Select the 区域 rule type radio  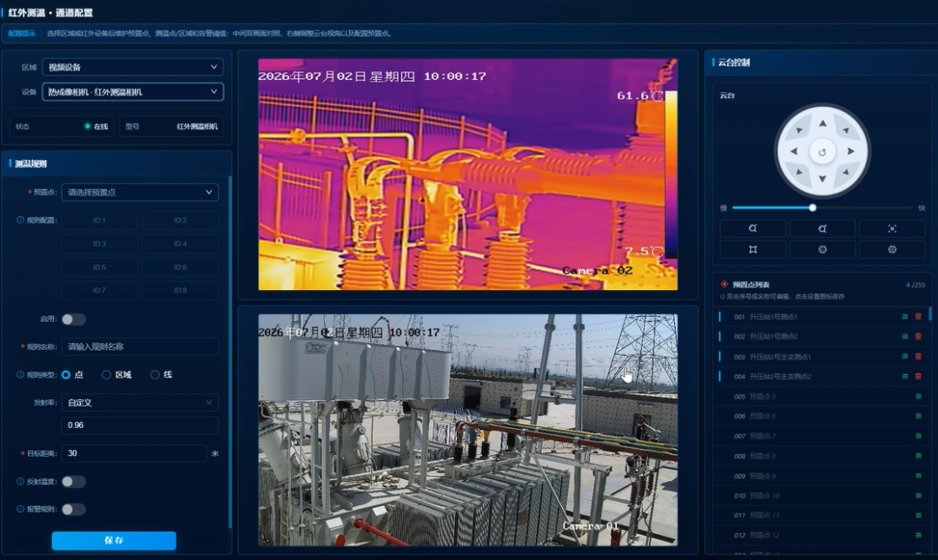click(107, 374)
